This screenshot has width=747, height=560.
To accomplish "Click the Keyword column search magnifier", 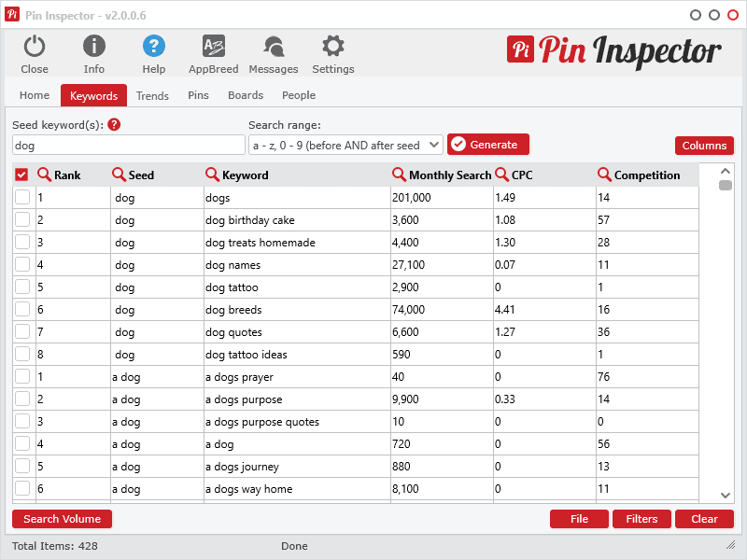I will pos(212,175).
